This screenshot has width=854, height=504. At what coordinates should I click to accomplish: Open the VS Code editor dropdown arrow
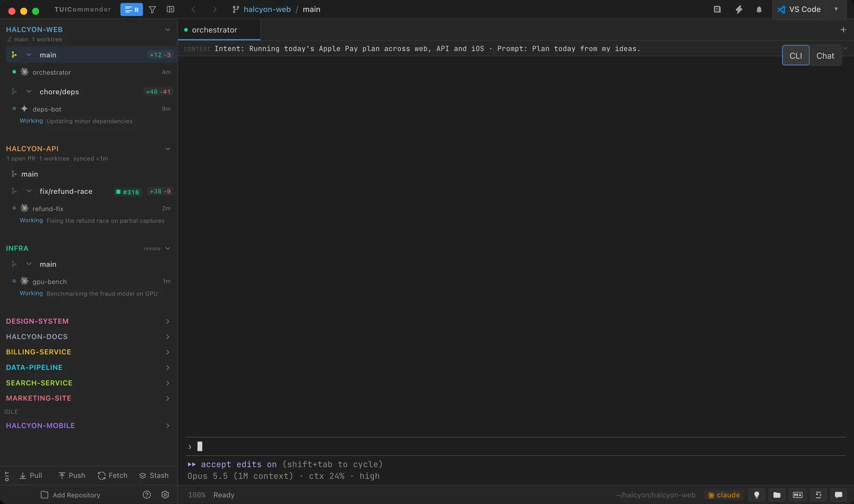836,9
